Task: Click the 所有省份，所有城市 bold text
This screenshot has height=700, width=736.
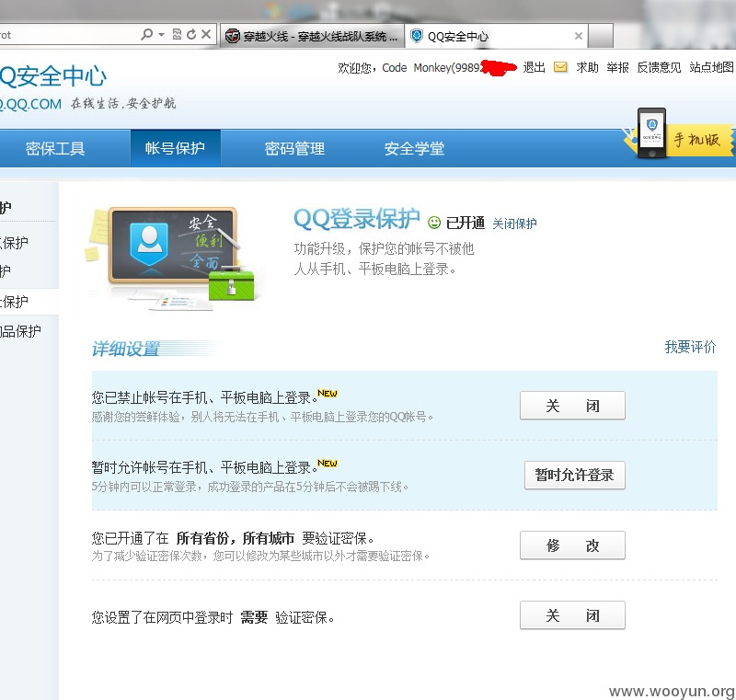Action: click(x=236, y=538)
